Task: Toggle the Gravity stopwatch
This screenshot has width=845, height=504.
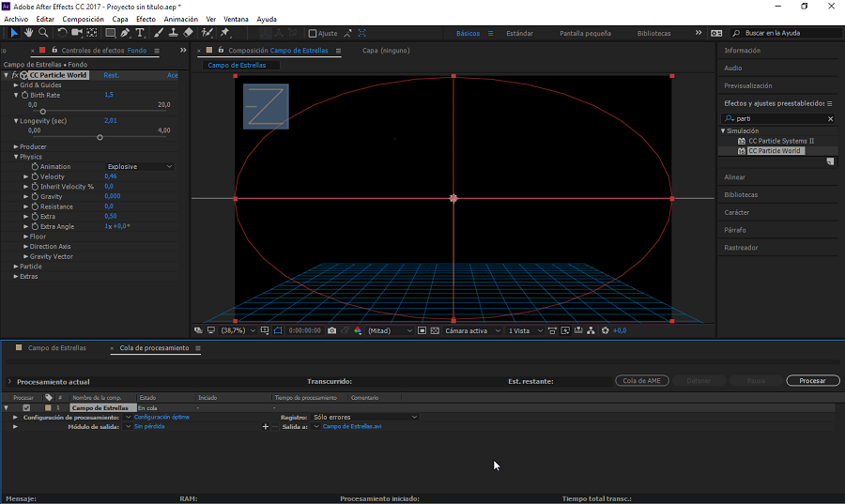Action: click(35, 196)
